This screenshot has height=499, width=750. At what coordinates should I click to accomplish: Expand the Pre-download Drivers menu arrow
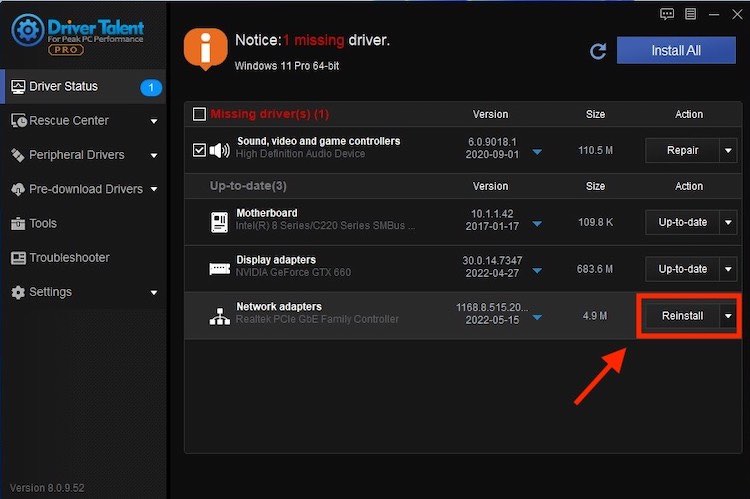[x=154, y=189]
